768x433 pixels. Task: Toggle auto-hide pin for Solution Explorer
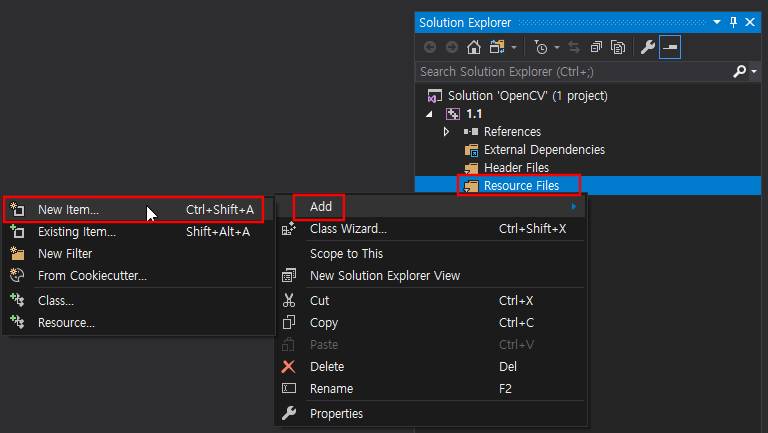point(733,22)
